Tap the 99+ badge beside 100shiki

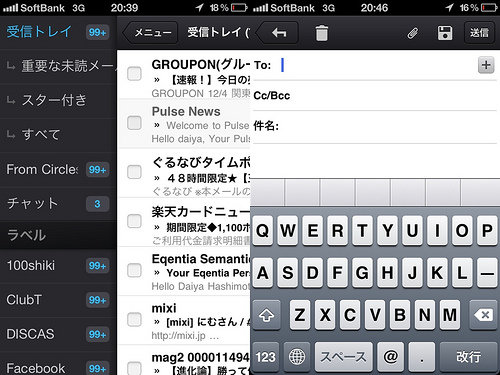[97, 266]
